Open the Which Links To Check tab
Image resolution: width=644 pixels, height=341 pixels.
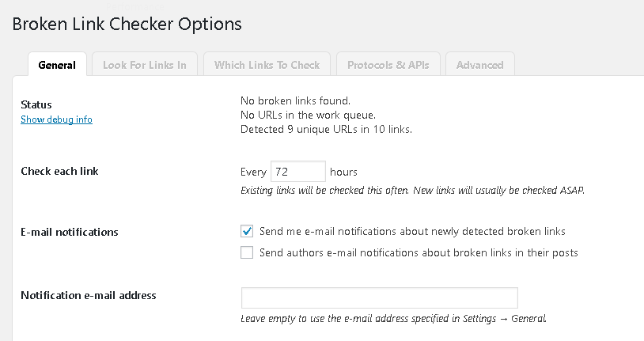pyautogui.click(x=267, y=65)
